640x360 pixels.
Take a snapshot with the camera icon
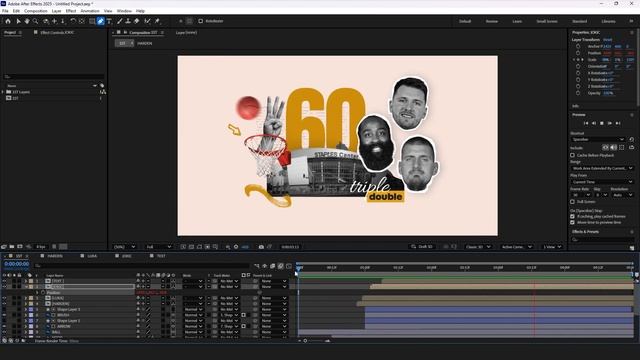[x=261, y=247]
